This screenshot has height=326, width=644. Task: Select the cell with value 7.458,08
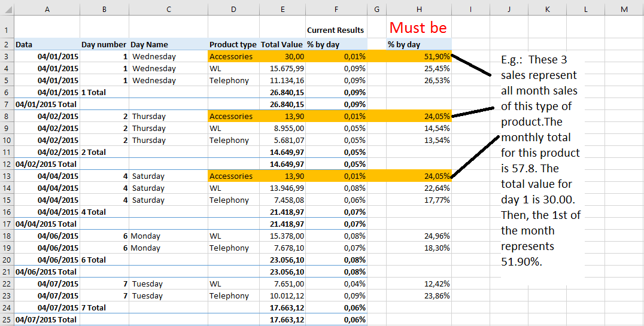tap(282, 200)
